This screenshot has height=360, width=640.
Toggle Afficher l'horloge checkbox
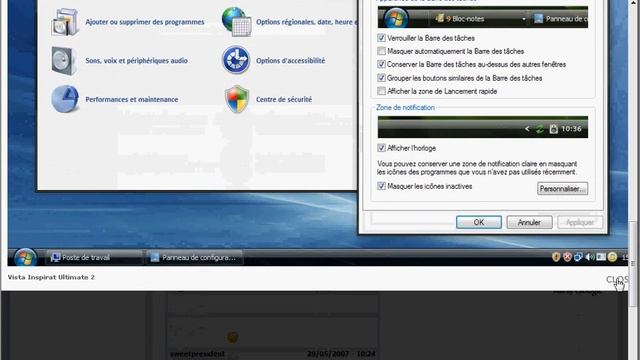click(381, 148)
